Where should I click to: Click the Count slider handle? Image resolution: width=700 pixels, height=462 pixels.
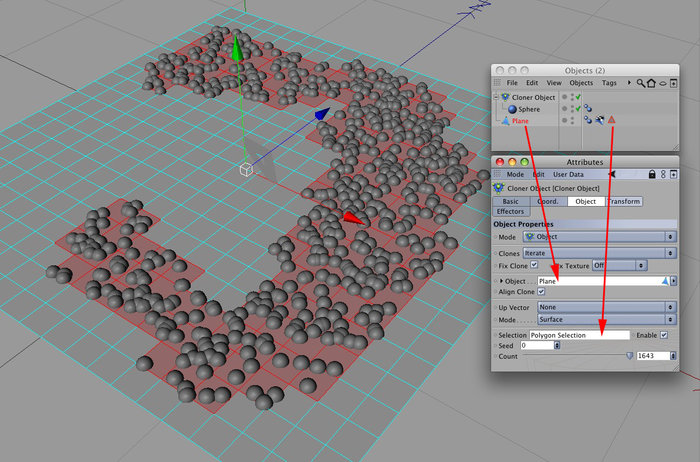click(x=629, y=356)
